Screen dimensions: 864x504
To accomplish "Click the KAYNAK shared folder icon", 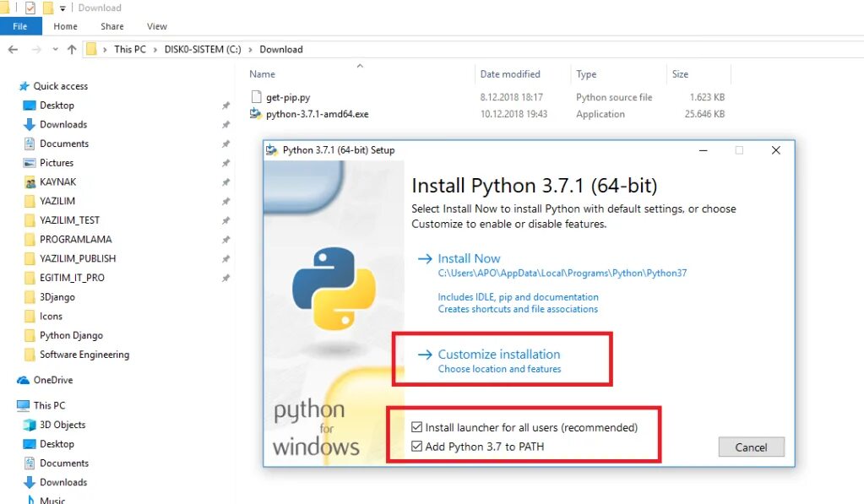I will coord(30,182).
